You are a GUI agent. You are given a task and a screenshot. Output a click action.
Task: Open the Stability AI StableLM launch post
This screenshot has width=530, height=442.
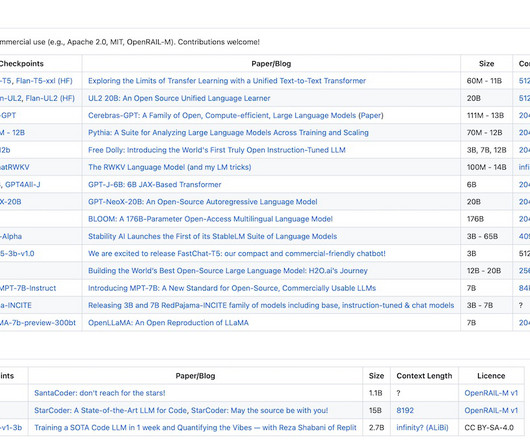212,236
